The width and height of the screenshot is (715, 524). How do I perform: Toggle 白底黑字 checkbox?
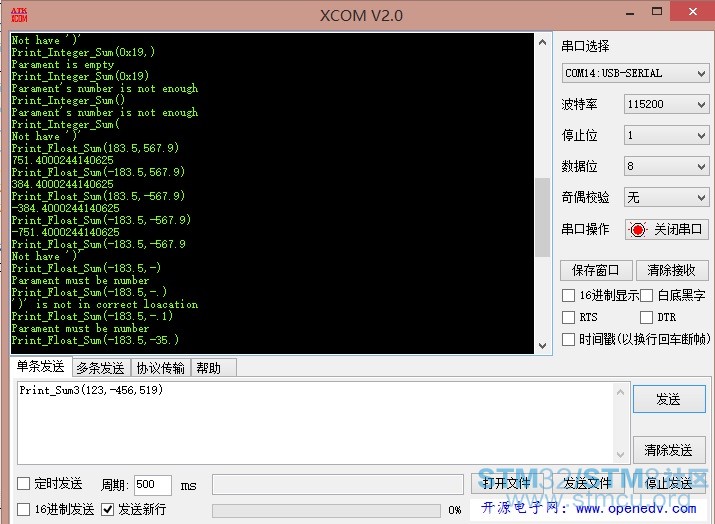coord(647,296)
